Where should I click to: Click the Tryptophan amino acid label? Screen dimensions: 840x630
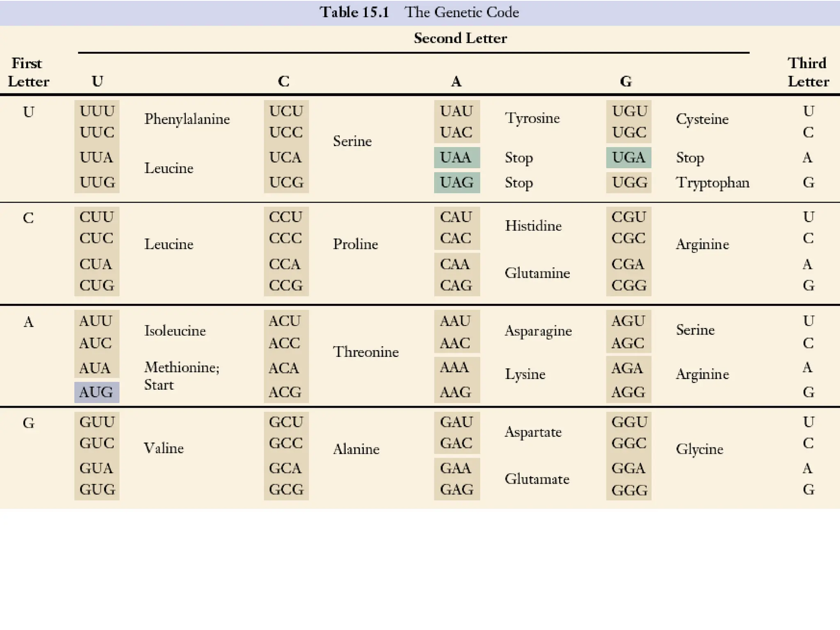(x=712, y=183)
